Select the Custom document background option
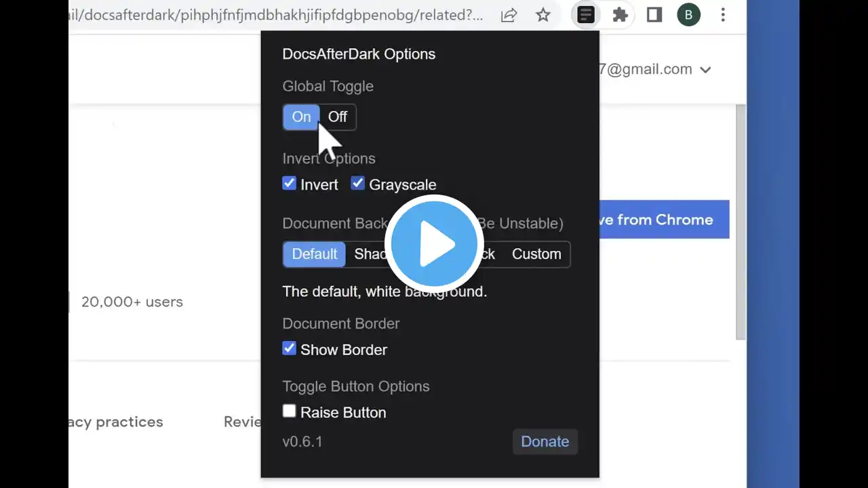This screenshot has height=488, width=868. click(536, 254)
